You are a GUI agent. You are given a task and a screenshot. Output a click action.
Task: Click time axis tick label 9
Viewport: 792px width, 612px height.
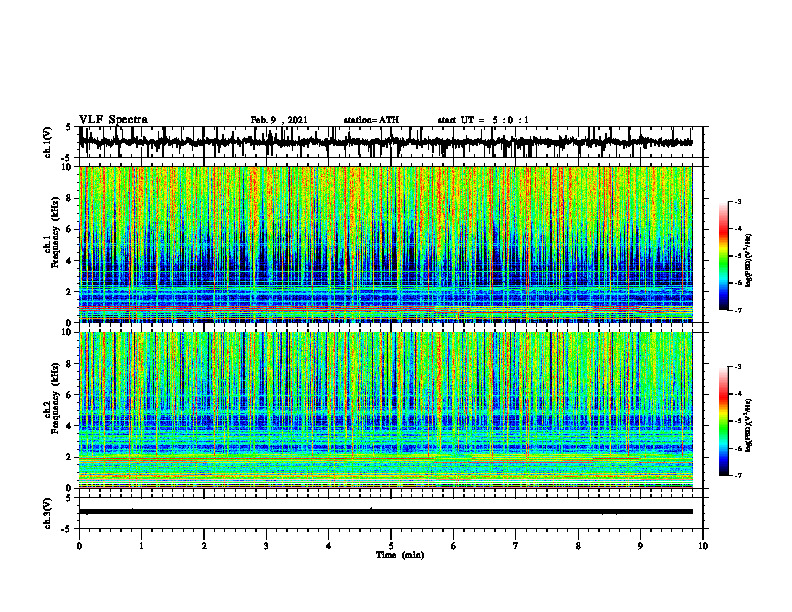tap(640, 546)
